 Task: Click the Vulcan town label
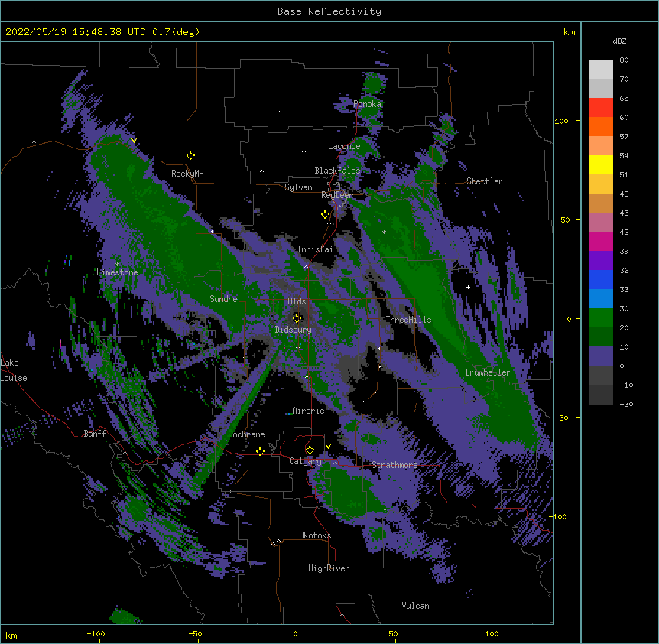pos(415,606)
